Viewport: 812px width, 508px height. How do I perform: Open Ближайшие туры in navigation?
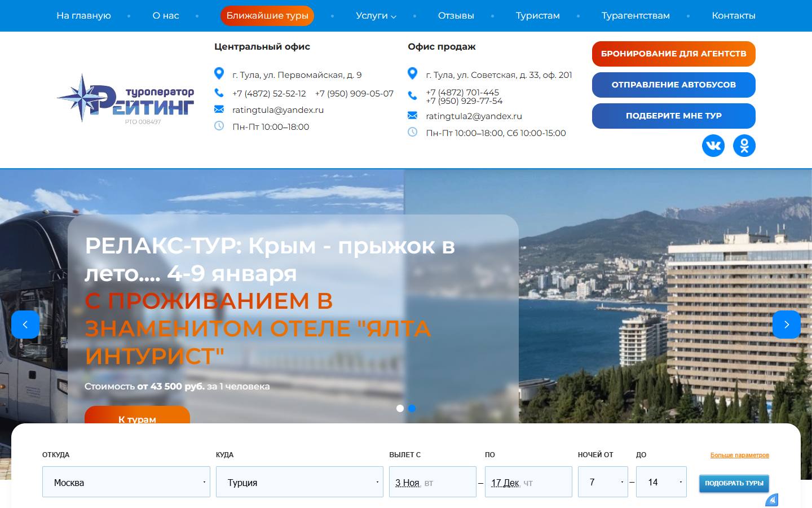tap(267, 16)
